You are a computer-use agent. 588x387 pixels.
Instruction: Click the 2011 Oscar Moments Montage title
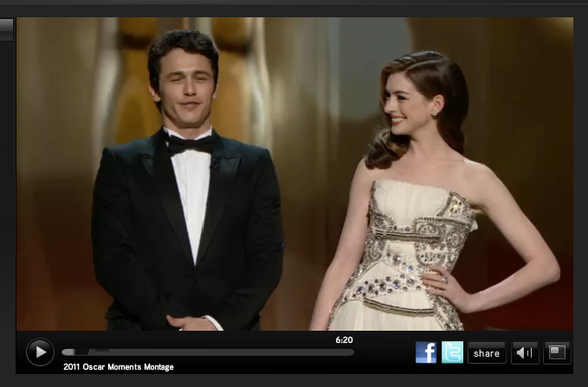point(119,367)
